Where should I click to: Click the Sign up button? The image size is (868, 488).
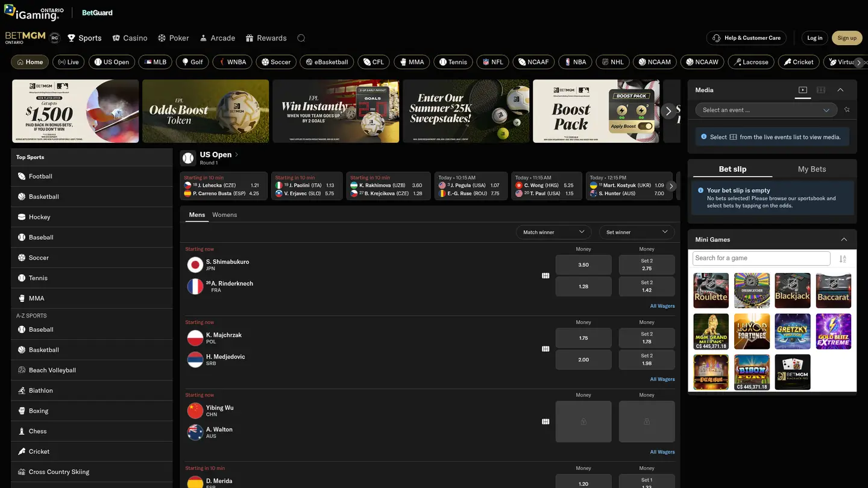pyautogui.click(x=847, y=38)
